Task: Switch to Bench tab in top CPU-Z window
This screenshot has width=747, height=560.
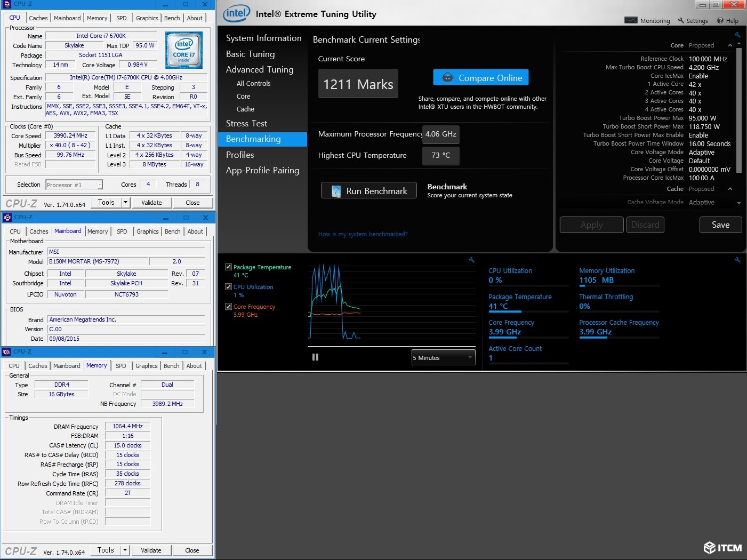Action: (172, 18)
